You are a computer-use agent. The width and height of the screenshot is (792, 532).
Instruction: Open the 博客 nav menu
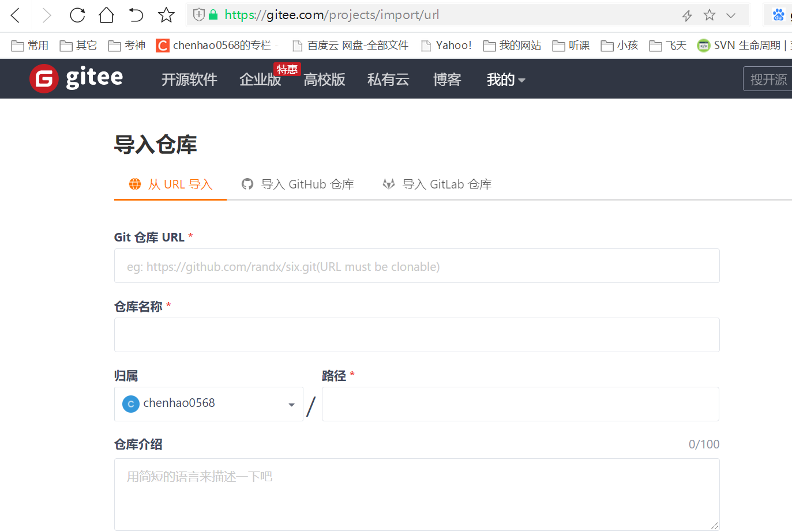[x=447, y=80]
